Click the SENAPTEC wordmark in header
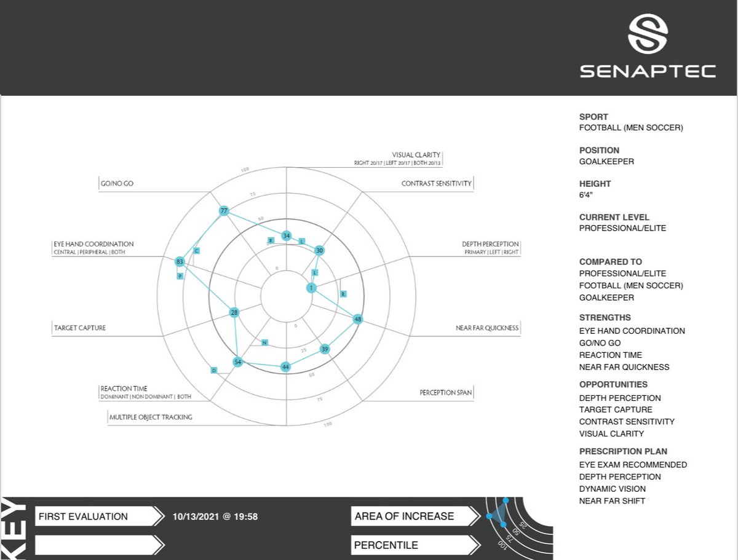The image size is (738, 560). (x=648, y=72)
